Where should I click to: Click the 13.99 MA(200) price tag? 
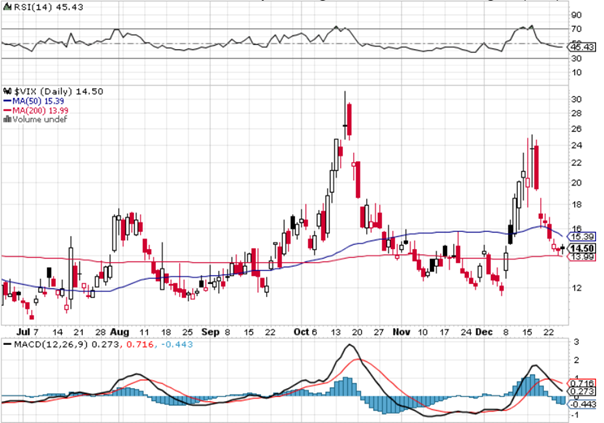[x=583, y=257]
